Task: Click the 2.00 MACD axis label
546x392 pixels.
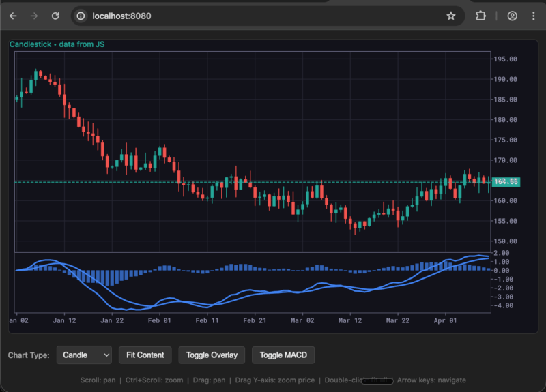Action: pyautogui.click(x=501, y=253)
